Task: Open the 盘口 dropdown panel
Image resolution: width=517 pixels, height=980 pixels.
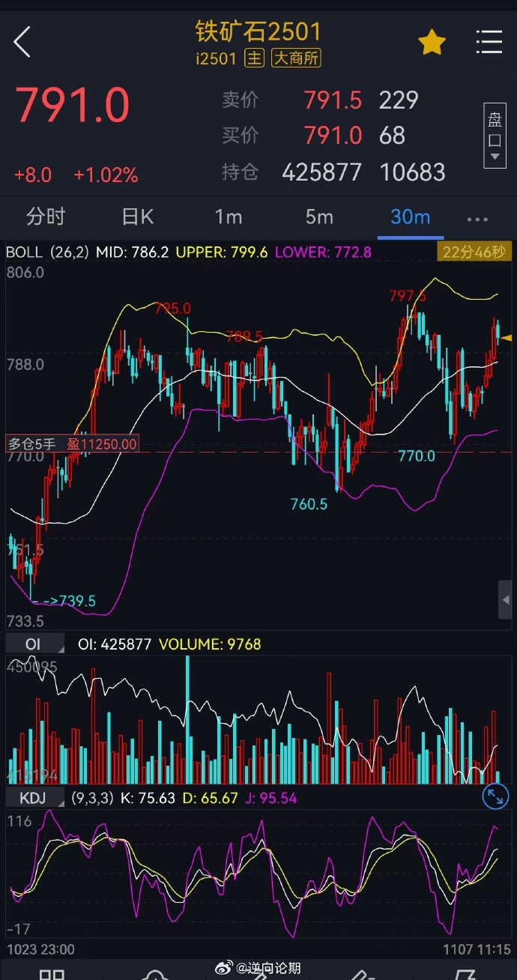Action: click(495, 135)
